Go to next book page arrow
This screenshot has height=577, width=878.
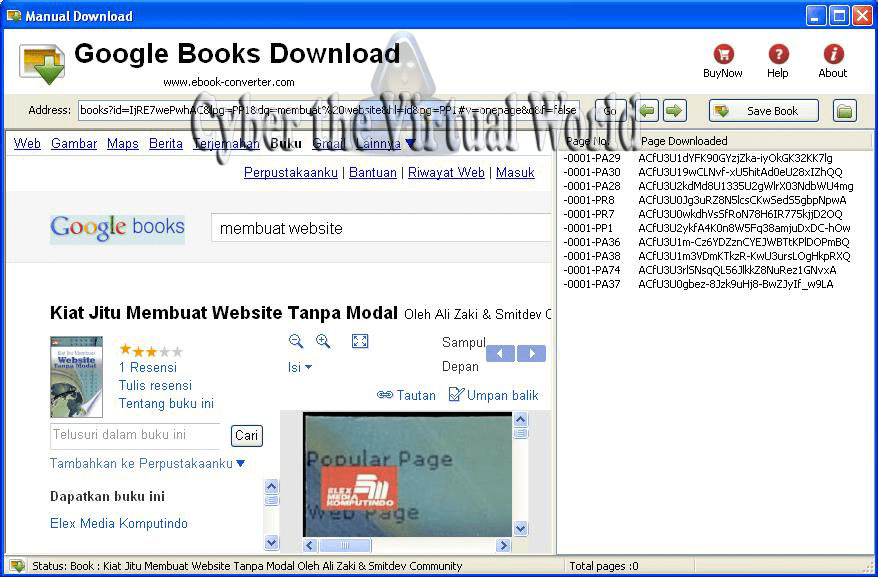point(531,353)
